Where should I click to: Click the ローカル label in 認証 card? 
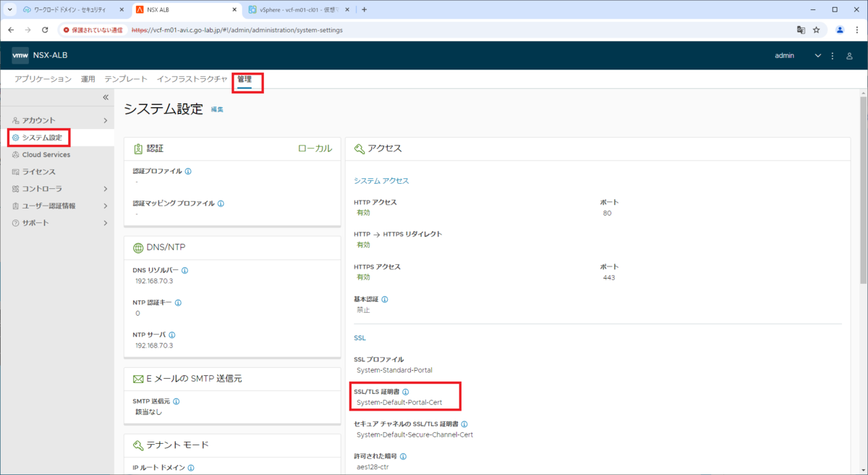pyautogui.click(x=315, y=148)
